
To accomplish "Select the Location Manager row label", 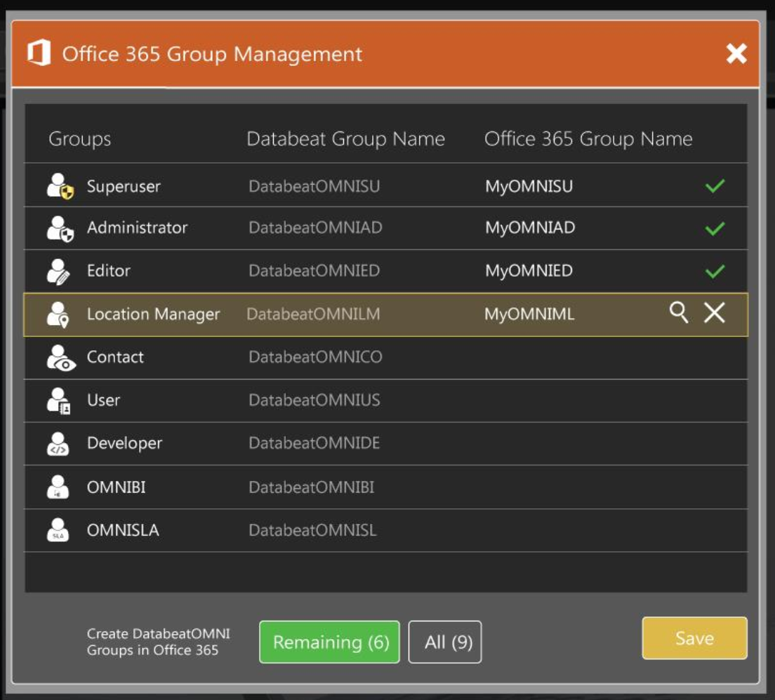I will pos(153,314).
